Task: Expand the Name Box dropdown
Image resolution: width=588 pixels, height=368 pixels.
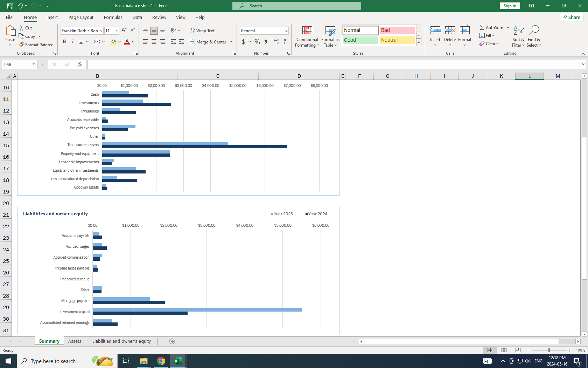Action: pos(34,64)
